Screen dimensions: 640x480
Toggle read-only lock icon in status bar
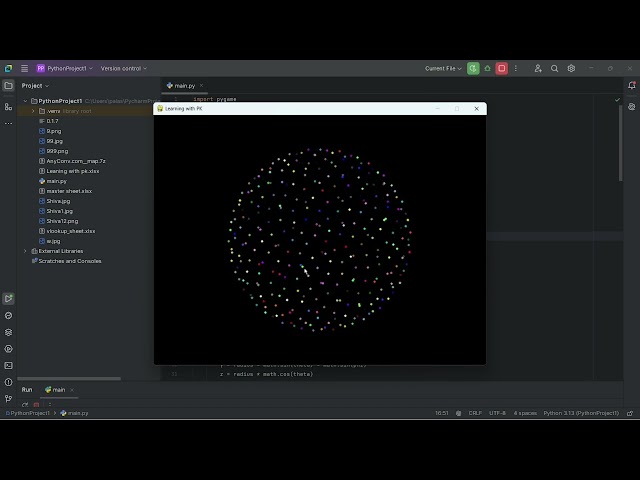click(630, 413)
